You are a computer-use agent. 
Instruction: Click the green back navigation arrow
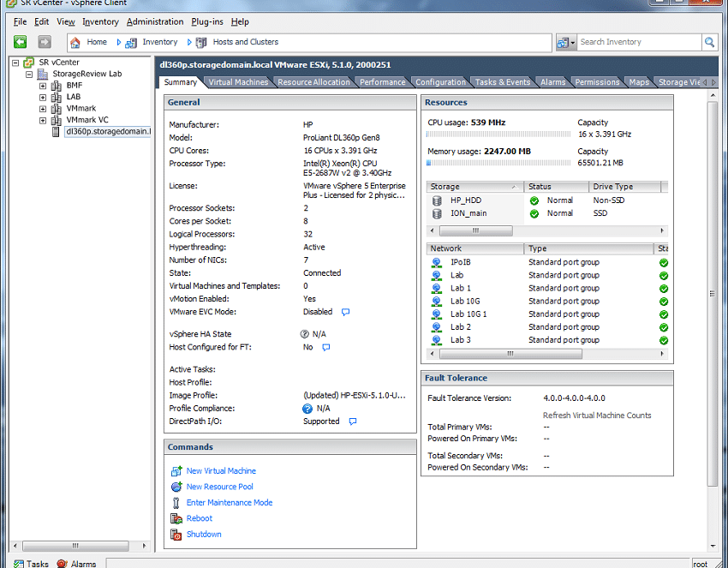(x=20, y=42)
